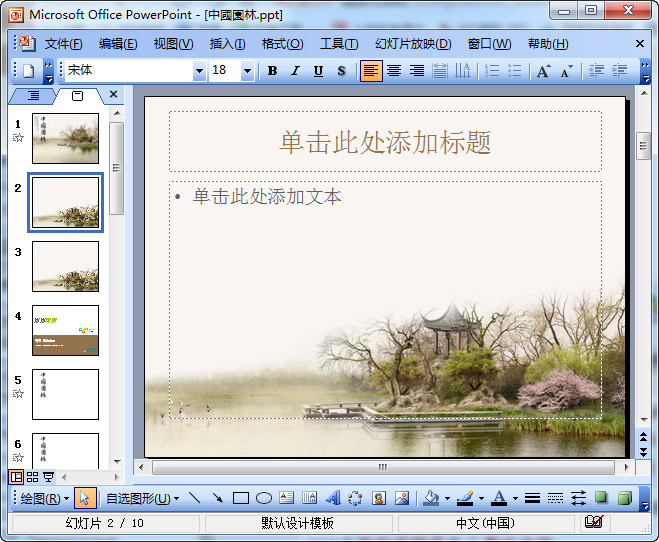The width and height of the screenshot is (659, 542).
Task: Open the 编辑(E) menu
Action: coord(118,44)
